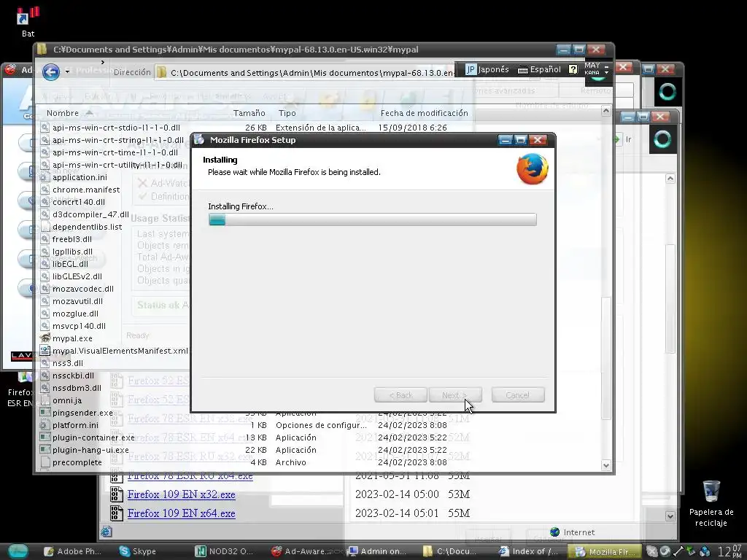
Task: Switch to the Admin on... taskbar window
Action: (x=376, y=551)
